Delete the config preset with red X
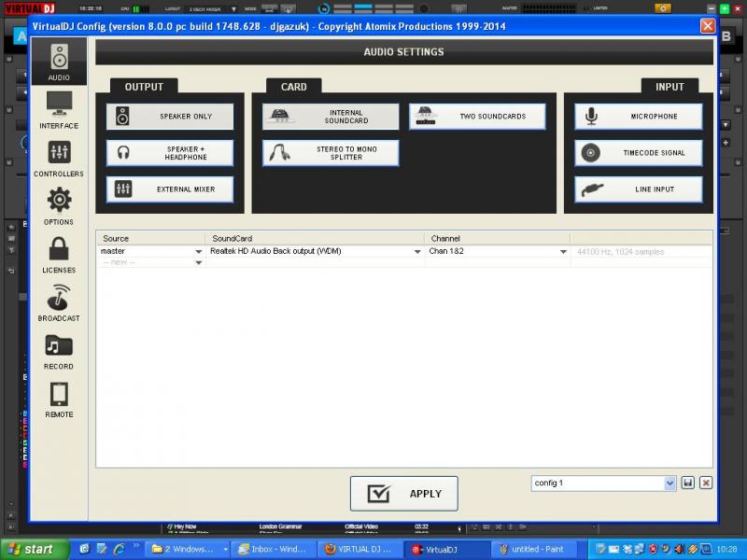The width and height of the screenshot is (747, 560). 706,483
